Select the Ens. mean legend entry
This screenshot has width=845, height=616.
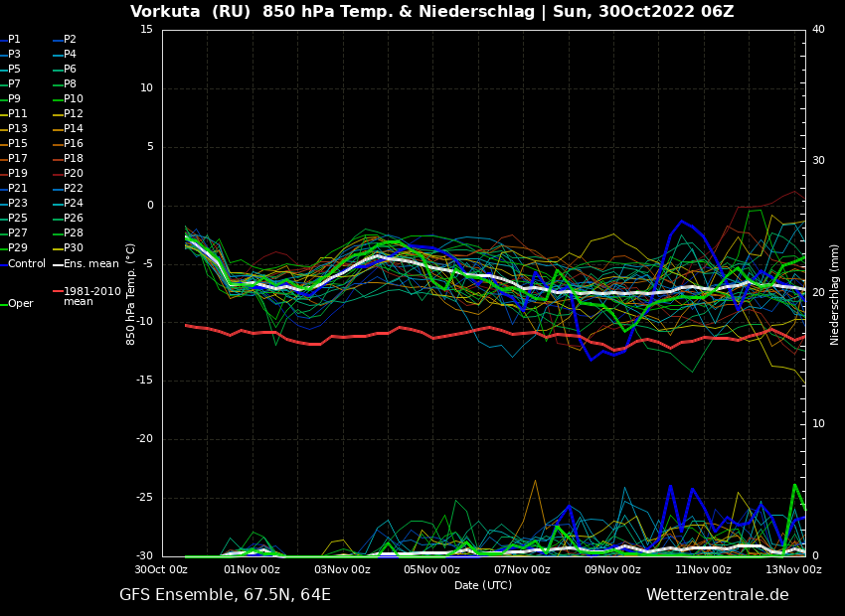point(90,264)
